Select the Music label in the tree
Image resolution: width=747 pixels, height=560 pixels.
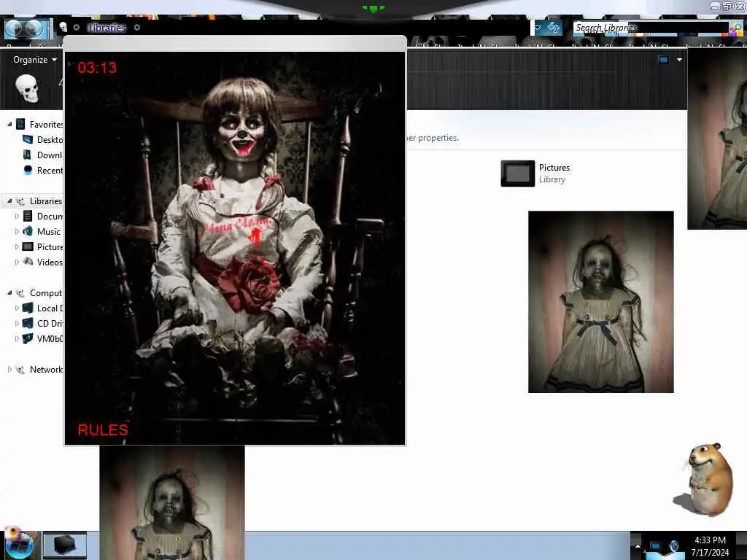[x=49, y=231]
